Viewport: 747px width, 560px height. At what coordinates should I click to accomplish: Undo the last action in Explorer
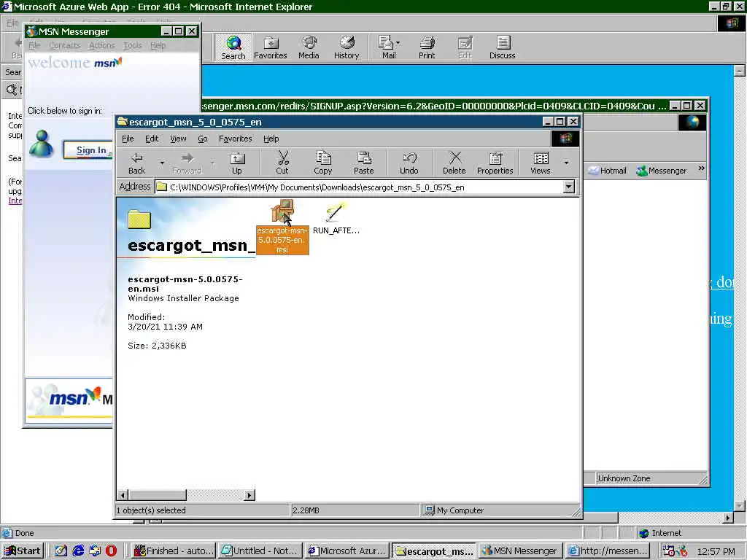coord(409,163)
